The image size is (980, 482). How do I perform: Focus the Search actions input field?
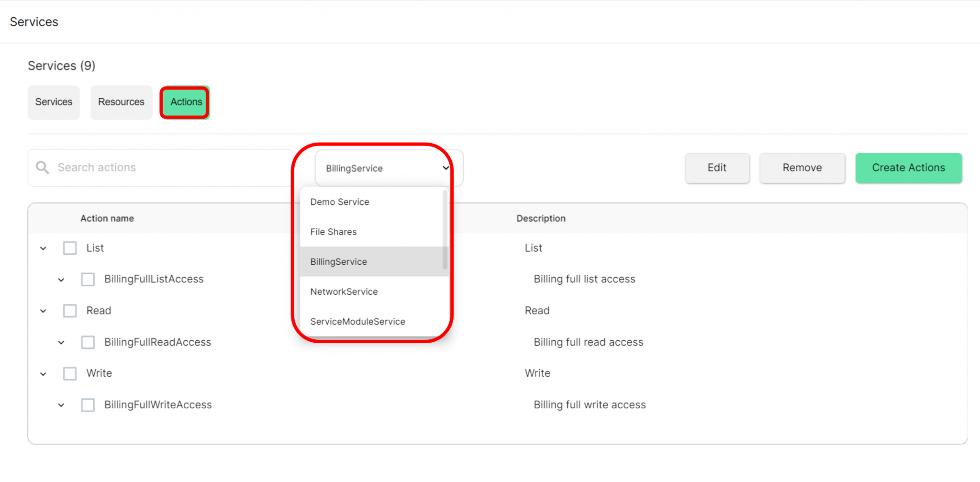pyautogui.click(x=167, y=168)
